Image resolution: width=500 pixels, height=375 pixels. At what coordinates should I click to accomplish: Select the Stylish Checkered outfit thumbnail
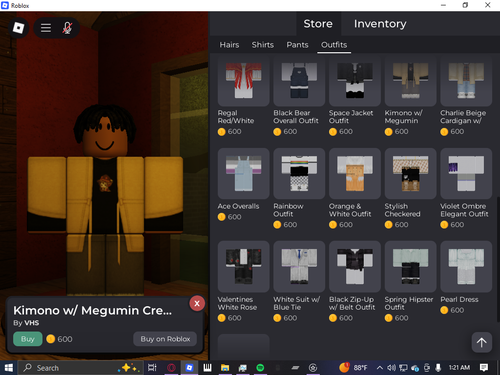coord(411,174)
